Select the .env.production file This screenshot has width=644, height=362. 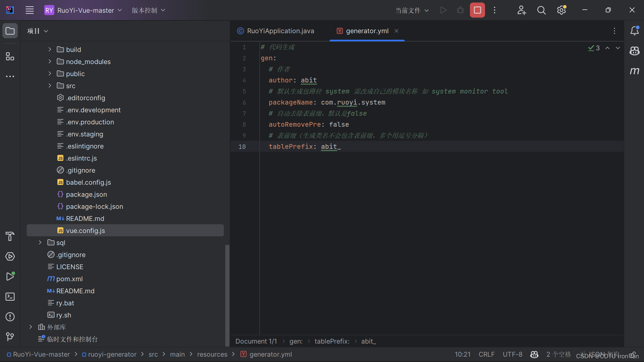coord(90,122)
